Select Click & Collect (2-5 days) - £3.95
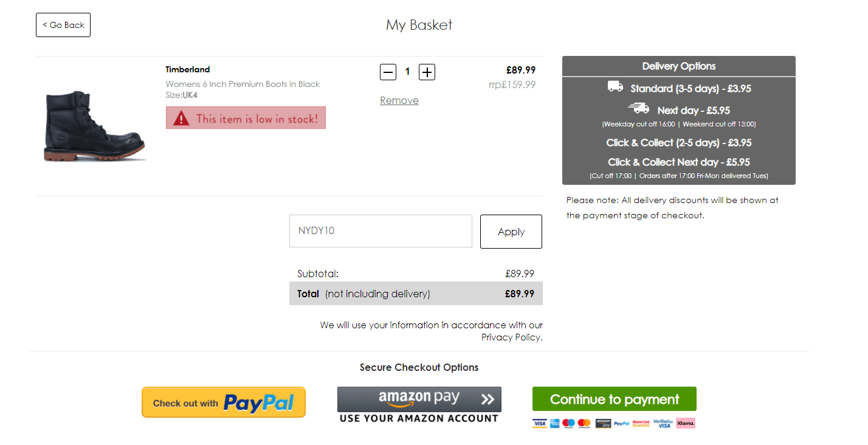The image size is (868, 445). [679, 143]
